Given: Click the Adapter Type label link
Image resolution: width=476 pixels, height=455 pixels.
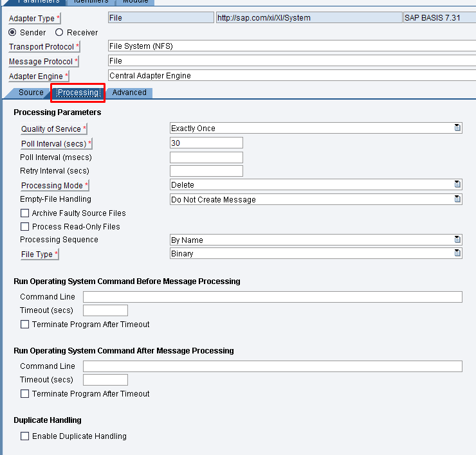Looking at the screenshot, I should [34, 19].
